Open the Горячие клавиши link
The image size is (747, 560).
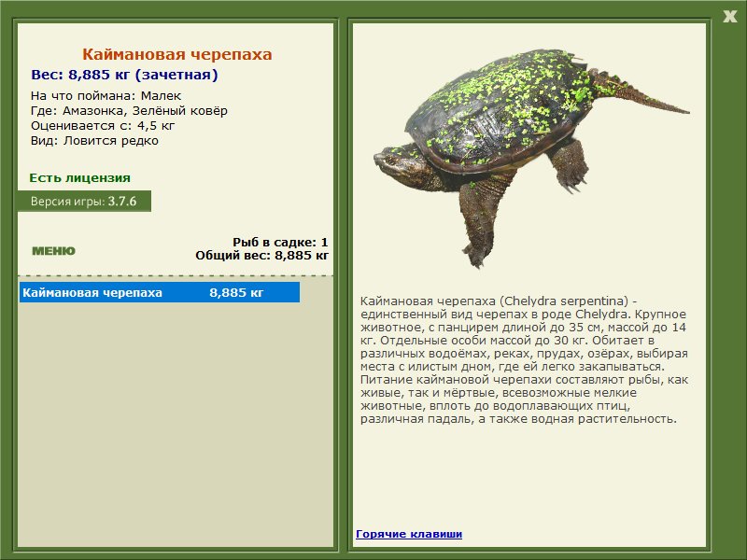[409, 534]
